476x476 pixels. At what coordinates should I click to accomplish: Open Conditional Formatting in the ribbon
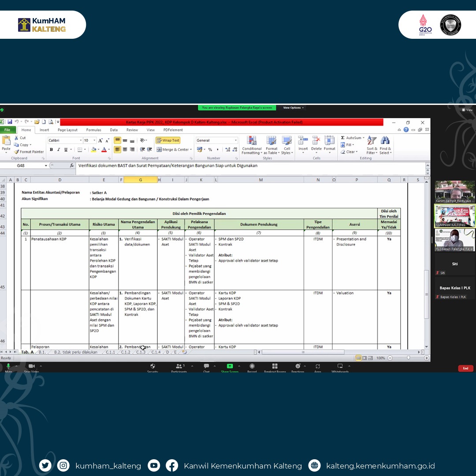pyautogui.click(x=252, y=145)
